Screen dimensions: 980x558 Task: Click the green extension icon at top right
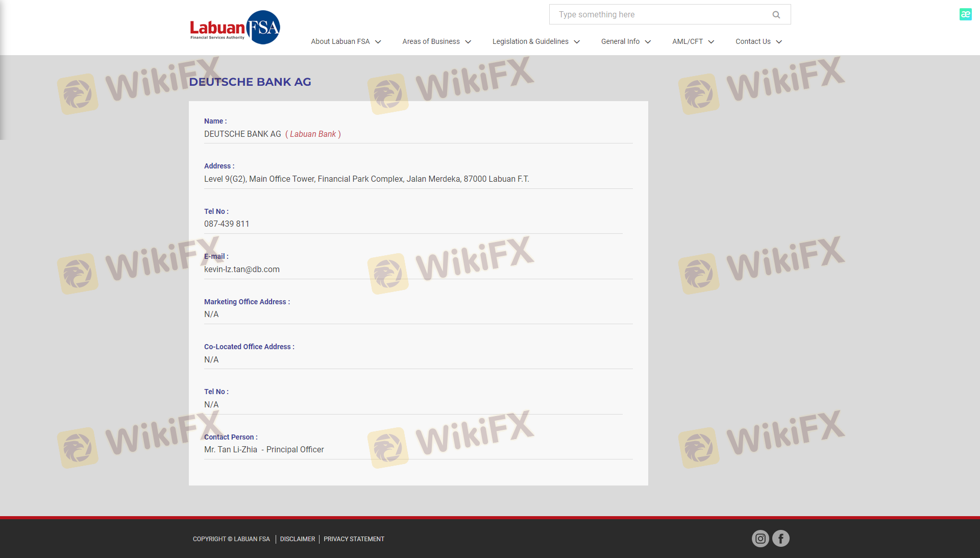coord(965,14)
